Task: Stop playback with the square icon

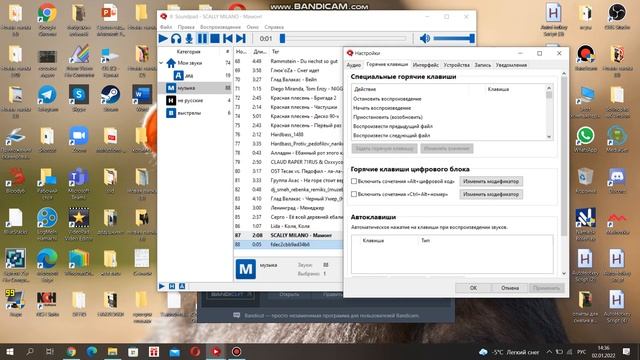Action: tap(215, 38)
